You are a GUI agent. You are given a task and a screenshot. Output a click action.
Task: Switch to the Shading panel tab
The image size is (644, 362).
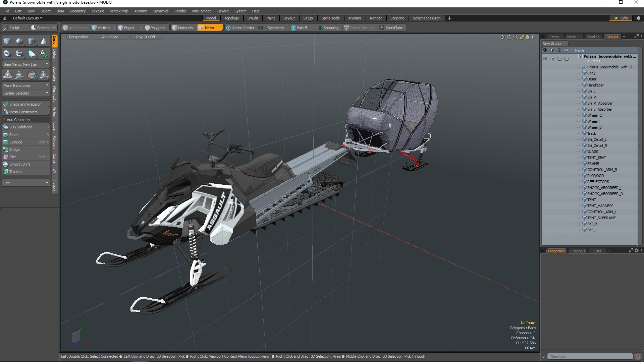[593, 37]
